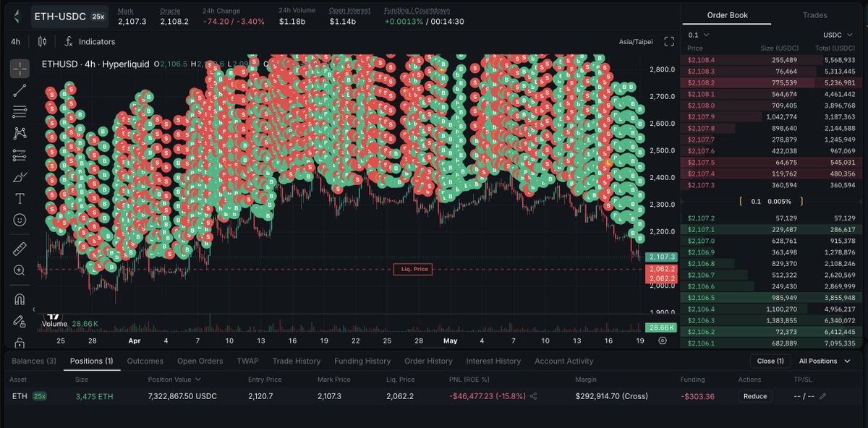The image size is (868, 428).
Task: Select the $2,107.9 ask row
Action: pos(772,116)
